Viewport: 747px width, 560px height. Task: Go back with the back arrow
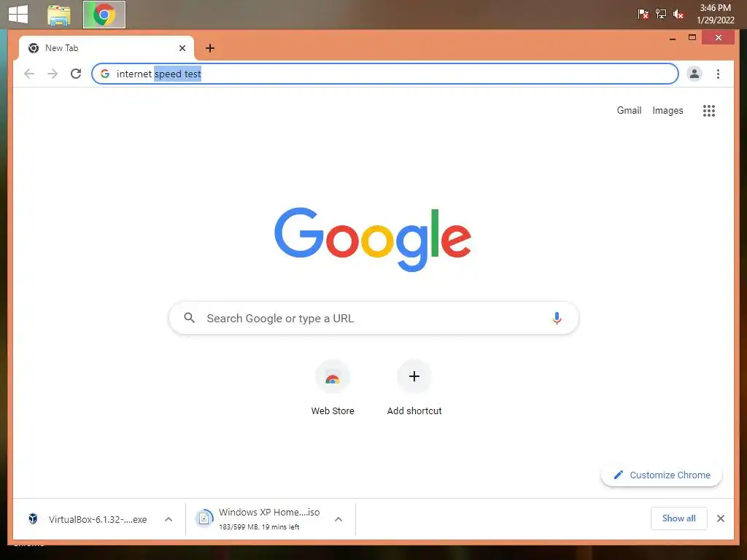tap(29, 74)
